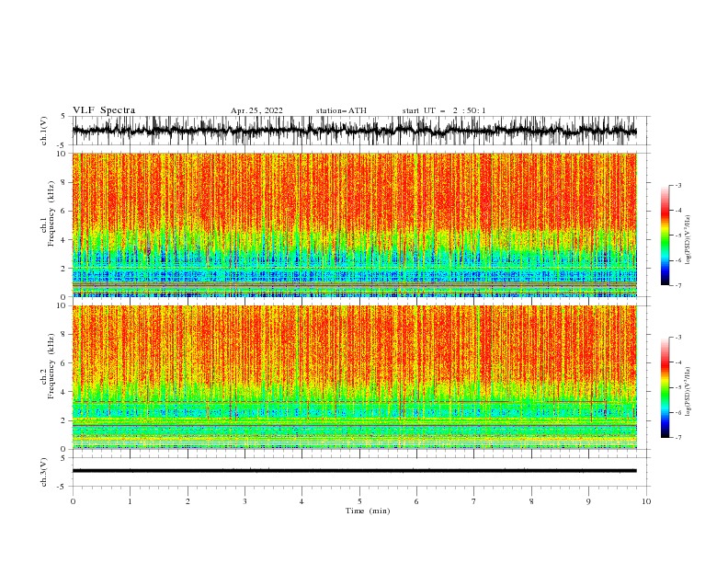The height and width of the screenshot is (563, 728).
Task: Select the lower "log(PSD)(V²/Hz)" colorbar label
Action: coord(688,392)
